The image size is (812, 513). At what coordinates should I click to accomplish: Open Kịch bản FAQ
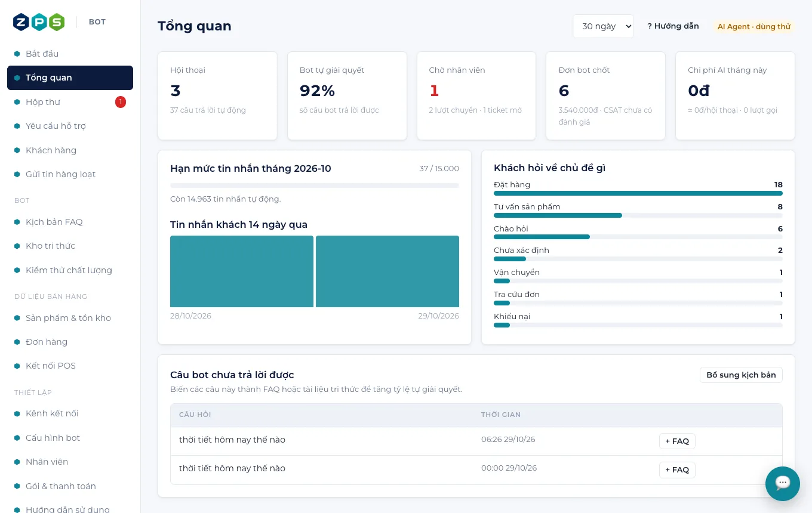(x=70, y=222)
